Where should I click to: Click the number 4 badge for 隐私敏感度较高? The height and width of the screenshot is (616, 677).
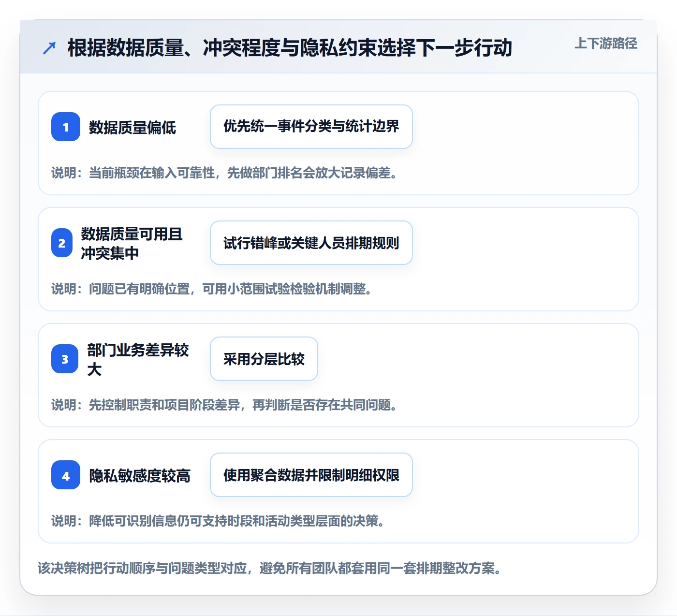point(66,475)
